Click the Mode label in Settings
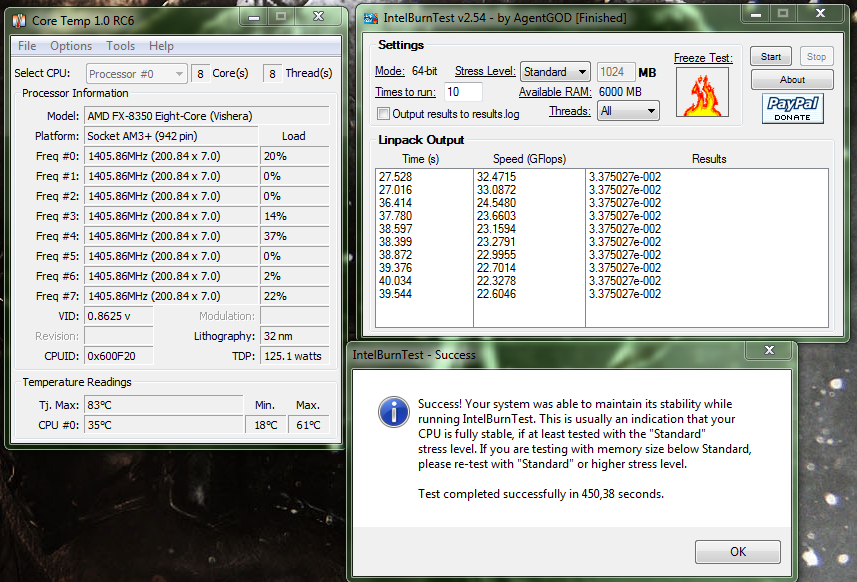The width and height of the screenshot is (857, 582). pyautogui.click(x=390, y=71)
